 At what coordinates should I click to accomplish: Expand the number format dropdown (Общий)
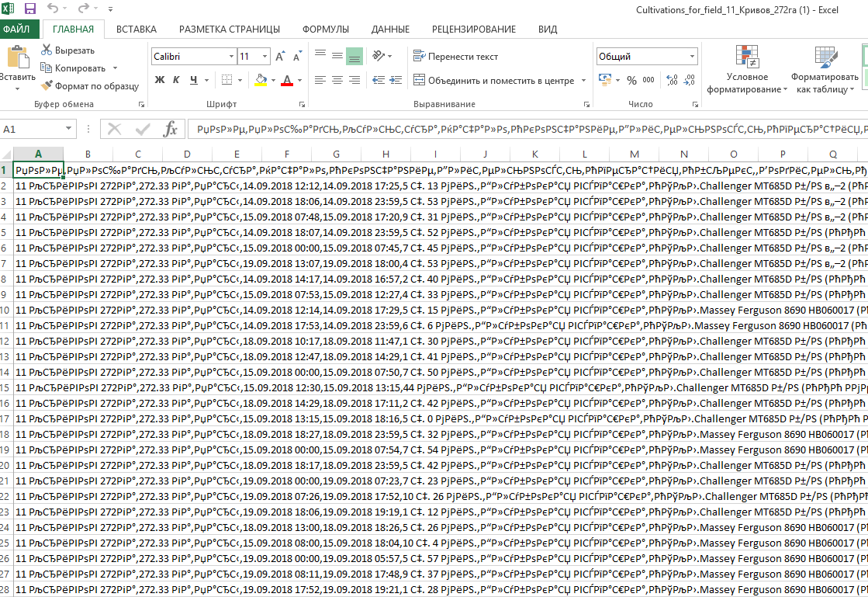point(692,57)
